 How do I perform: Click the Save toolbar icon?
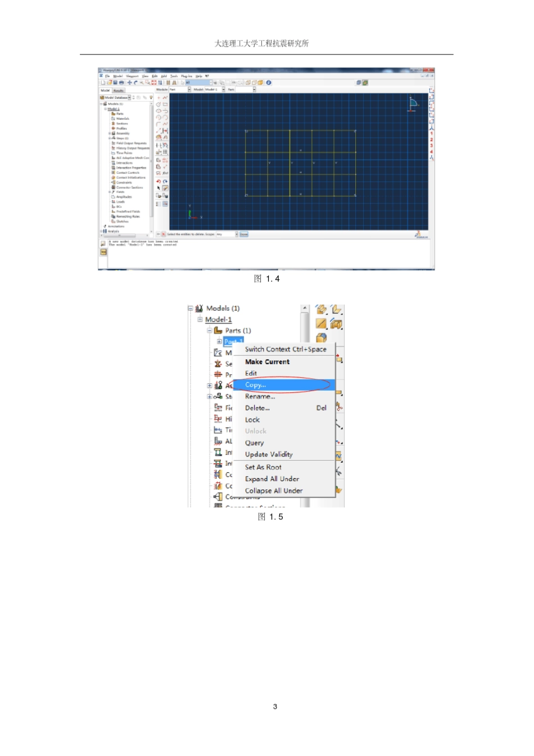115,83
